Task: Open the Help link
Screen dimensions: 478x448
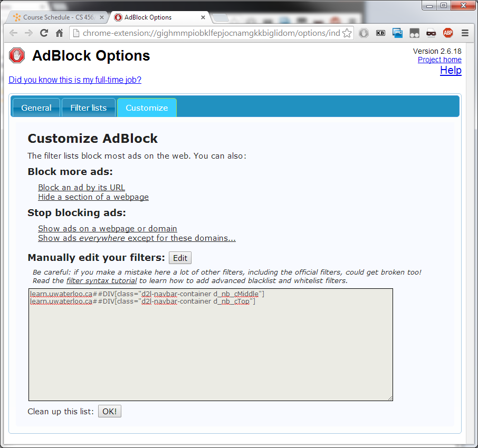Action: coord(451,70)
